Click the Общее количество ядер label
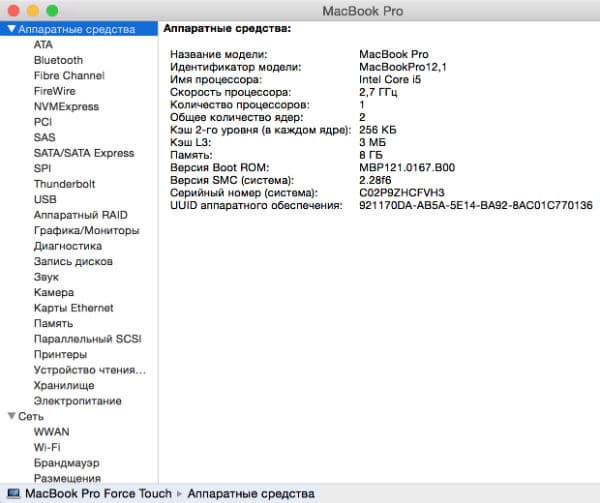 (x=236, y=117)
